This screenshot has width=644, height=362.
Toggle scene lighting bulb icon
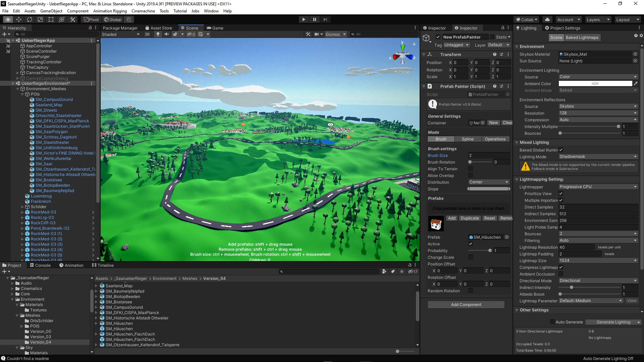[x=158, y=34]
